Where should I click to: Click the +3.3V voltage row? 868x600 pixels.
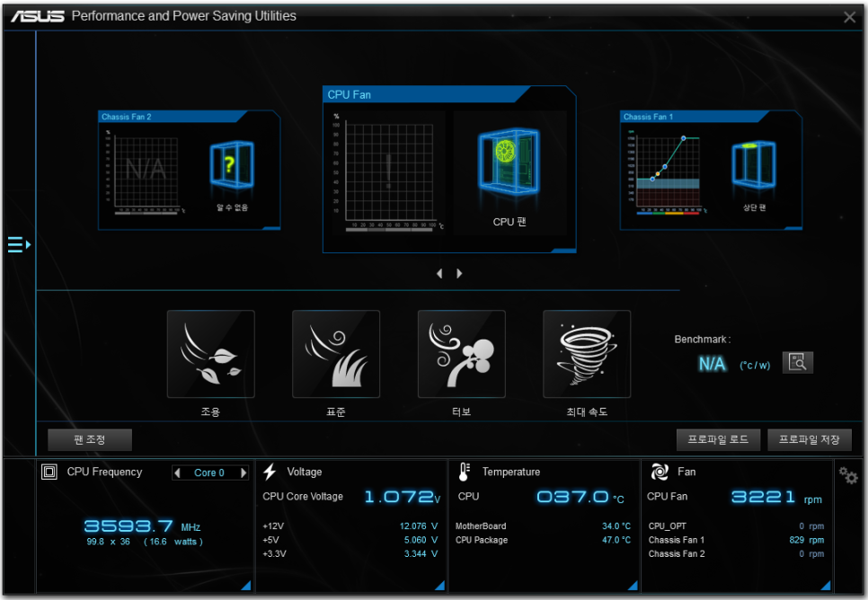(x=350, y=553)
